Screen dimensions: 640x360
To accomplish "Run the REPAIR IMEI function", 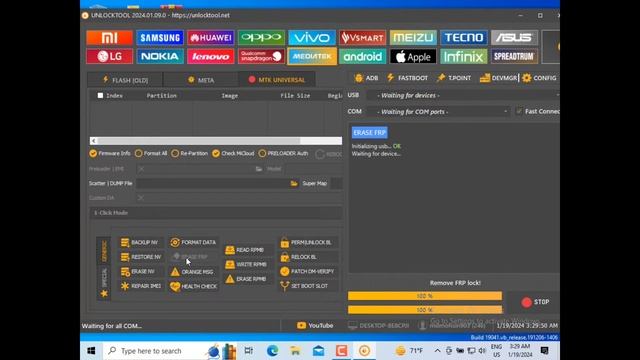I will click(x=141, y=286).
